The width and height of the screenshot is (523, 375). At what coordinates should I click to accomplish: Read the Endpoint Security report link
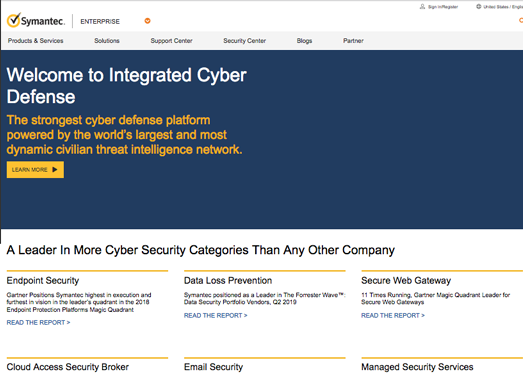tap(38, 323)
